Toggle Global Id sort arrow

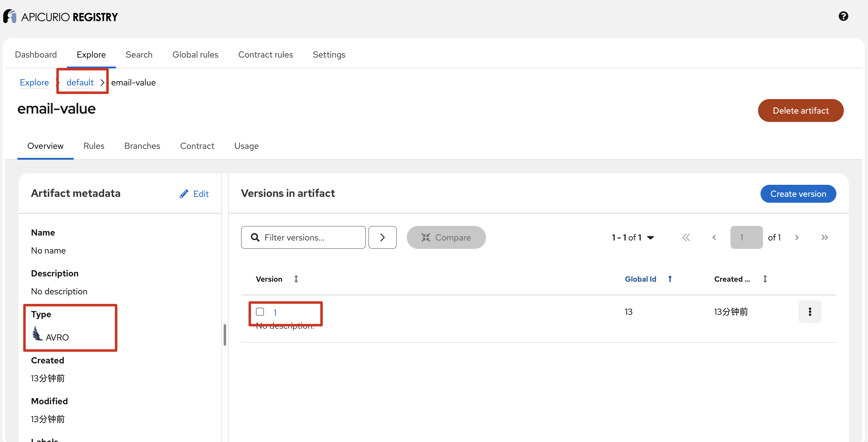pyautogui.click(x=670, y=279)
